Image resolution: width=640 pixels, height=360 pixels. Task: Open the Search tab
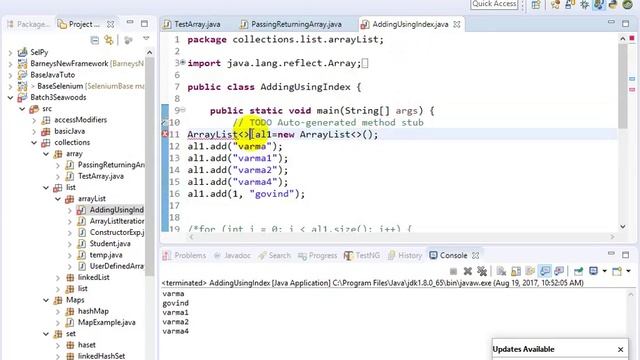(x=274, y=256)
